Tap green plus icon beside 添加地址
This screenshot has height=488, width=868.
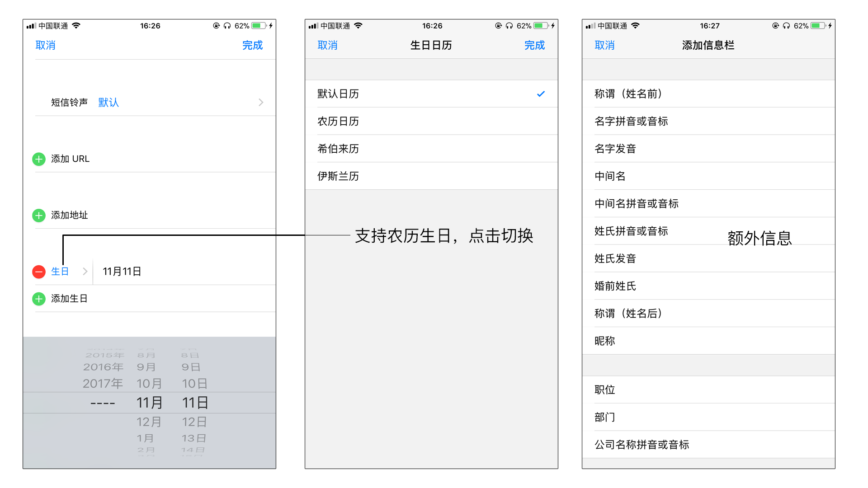pos(39,216)
